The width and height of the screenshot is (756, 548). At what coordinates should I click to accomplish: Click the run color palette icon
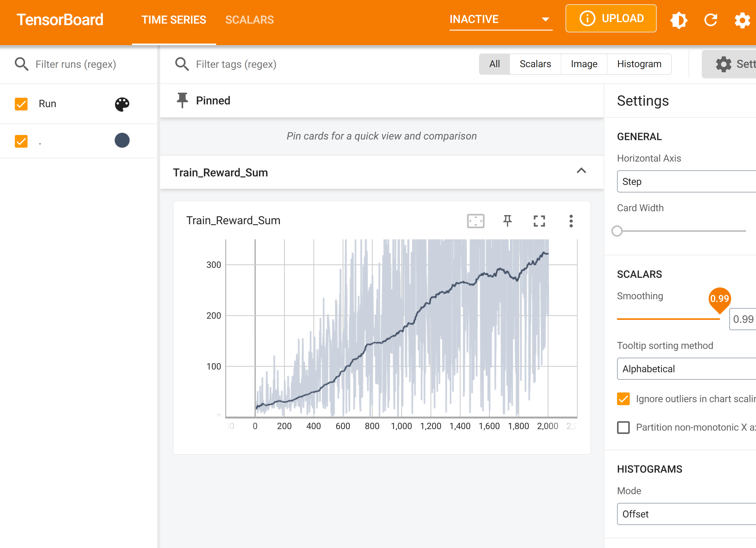coord(122,104)
